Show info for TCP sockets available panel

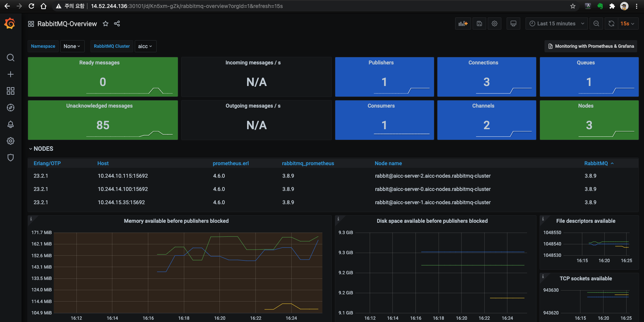543,277
